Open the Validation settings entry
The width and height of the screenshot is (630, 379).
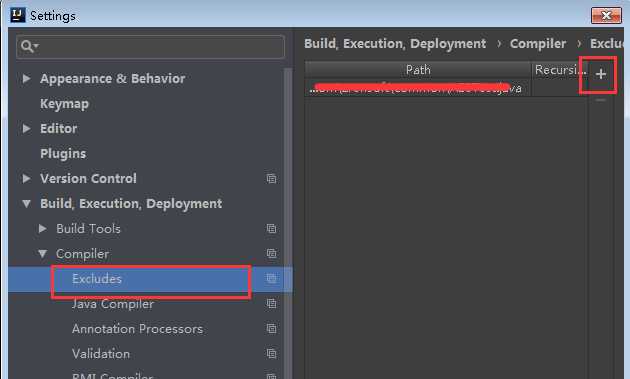pyautogui.click(x=101, y=354)
